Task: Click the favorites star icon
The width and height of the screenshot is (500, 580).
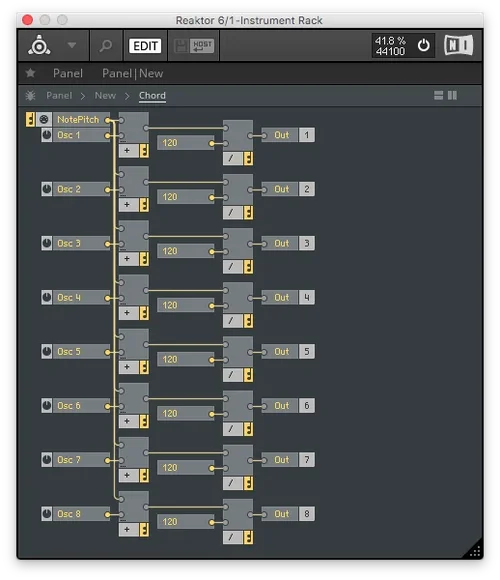Action: 30,73
